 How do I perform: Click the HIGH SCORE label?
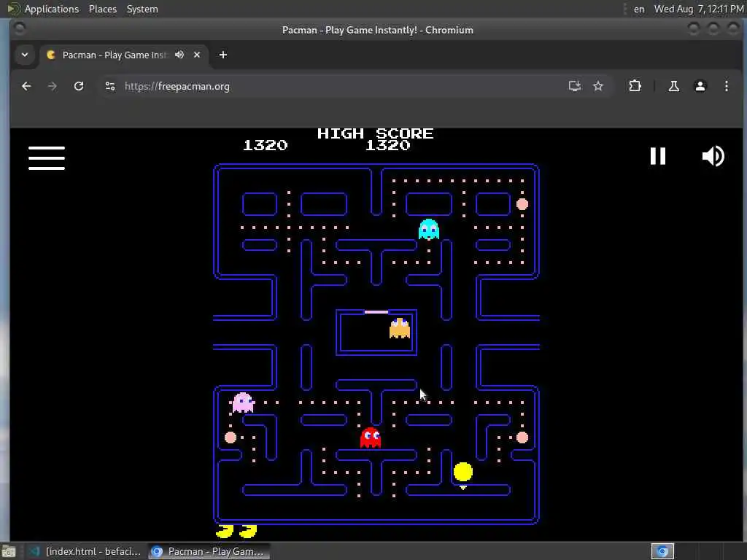(x=376, y=133)
